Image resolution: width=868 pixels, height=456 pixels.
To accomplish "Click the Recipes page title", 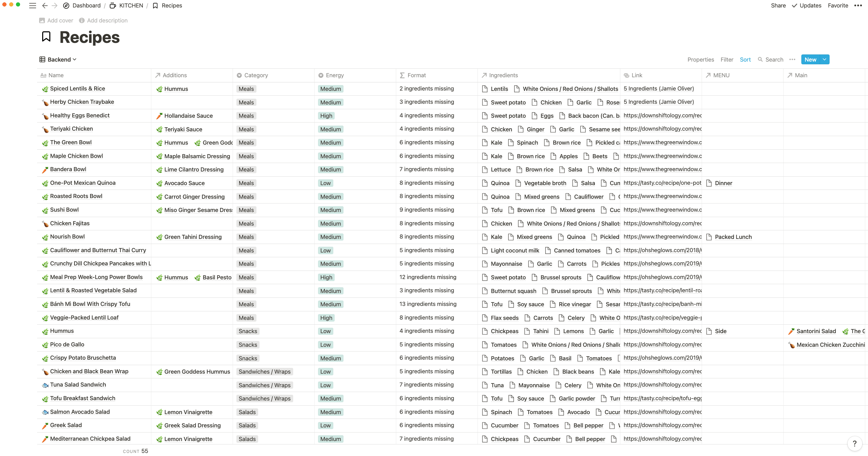I will click(x=89, y=37).
